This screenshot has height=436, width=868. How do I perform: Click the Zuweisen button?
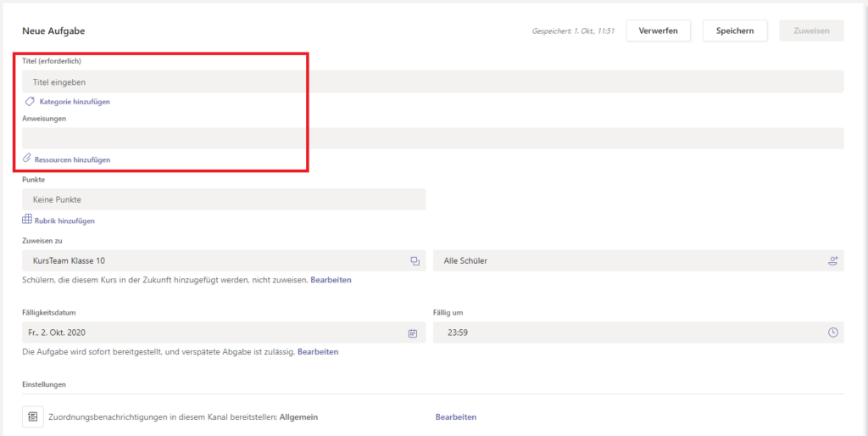[x=811, y=31]
